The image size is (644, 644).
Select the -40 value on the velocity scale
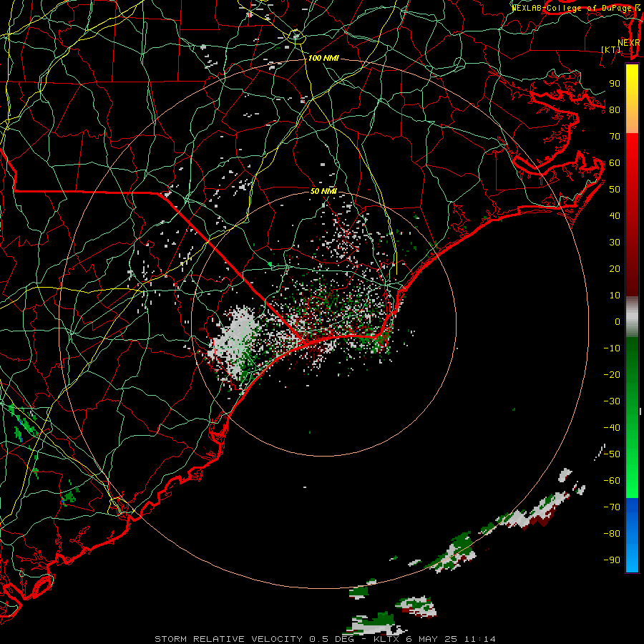point(612,428)
